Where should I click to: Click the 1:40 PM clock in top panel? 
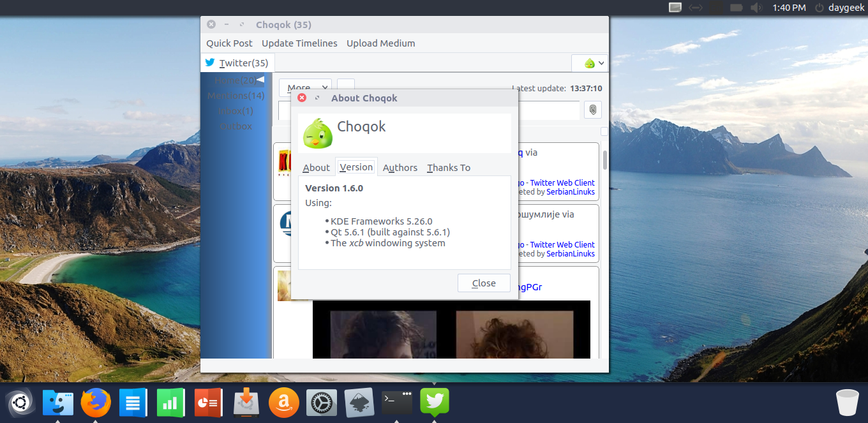click(x=789, y=8)
